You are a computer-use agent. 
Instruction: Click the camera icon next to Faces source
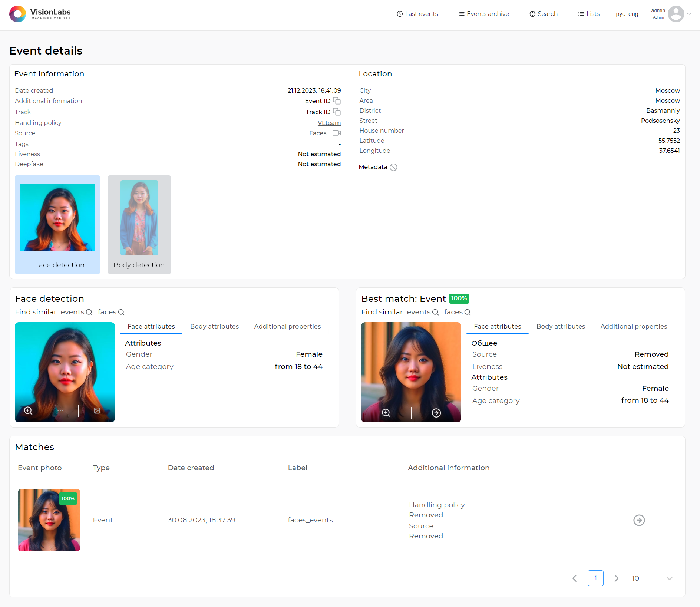click(x=337, y=133)
